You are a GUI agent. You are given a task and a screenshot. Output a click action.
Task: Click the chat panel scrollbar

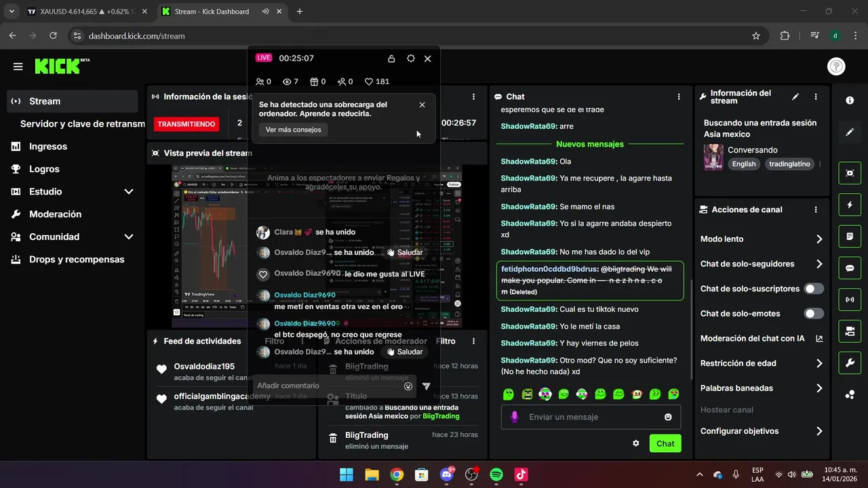point(691,329)
